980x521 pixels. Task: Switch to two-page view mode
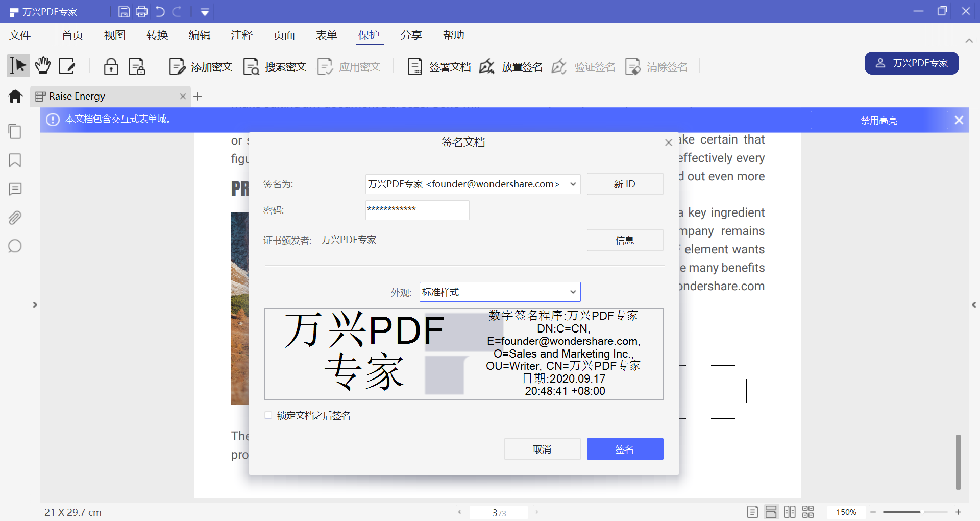[789, 512]
